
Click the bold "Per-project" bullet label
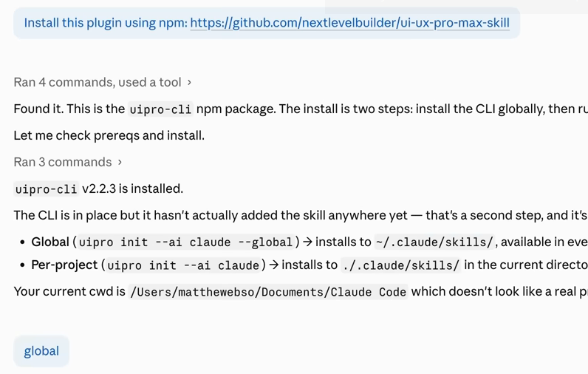point(64,265)
